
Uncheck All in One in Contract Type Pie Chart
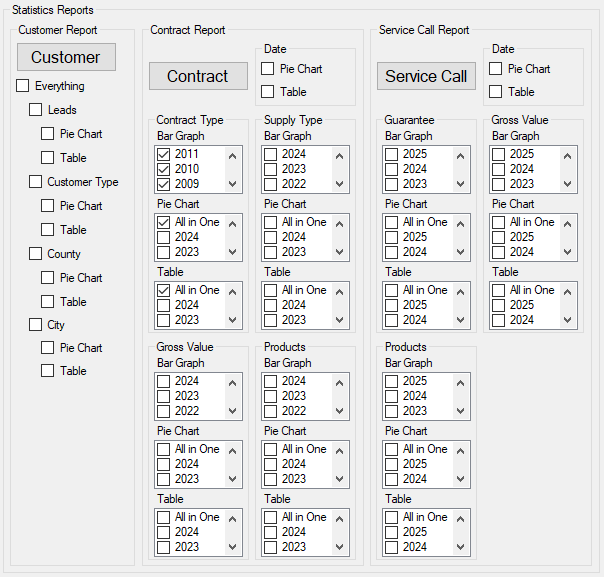tap(164, 222)
